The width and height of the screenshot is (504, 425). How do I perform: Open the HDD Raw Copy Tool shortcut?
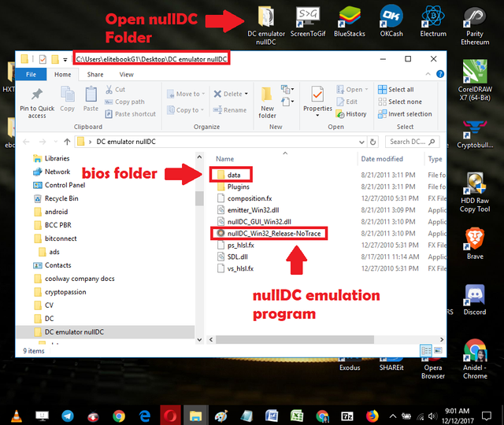pyautogui.click(x=475, y=193)
